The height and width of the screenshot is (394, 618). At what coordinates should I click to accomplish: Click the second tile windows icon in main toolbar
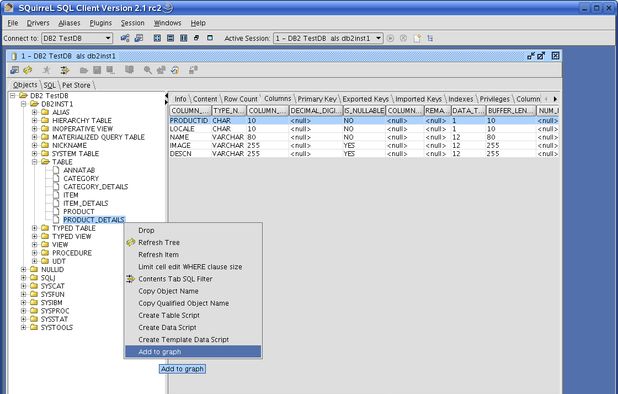coord(170,38)
